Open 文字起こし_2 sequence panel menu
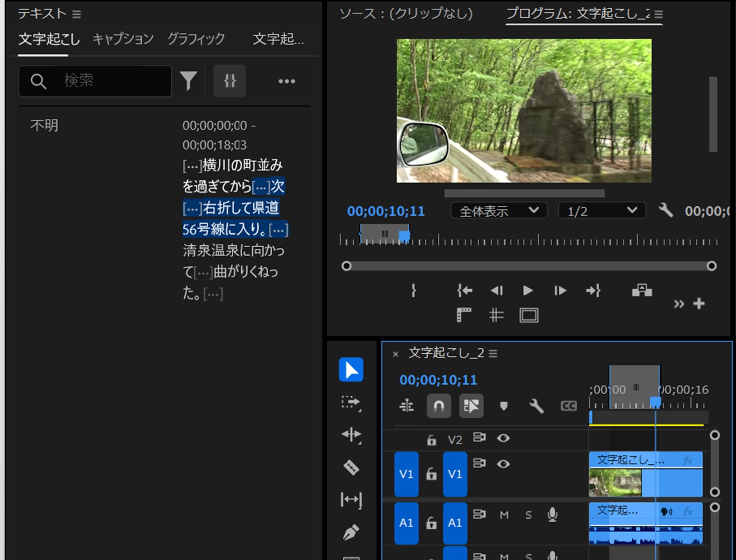736x560 pixels. click(x=493, y=353)
